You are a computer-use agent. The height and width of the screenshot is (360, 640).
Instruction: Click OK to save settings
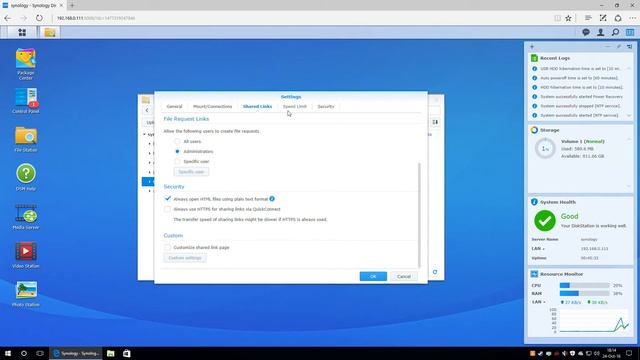coord(373,276)
